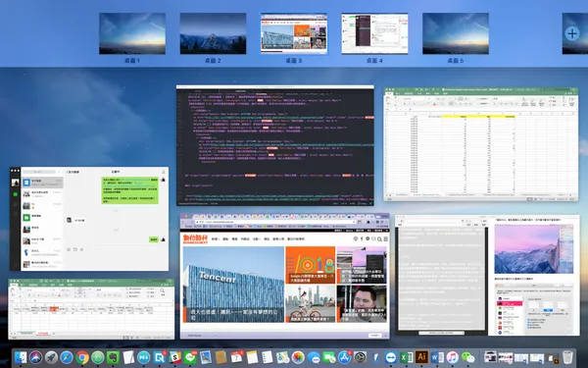The height and width of the screenshot is (368, 588).
Task: Select the Chrome window showing Tencent article
Action: point(284,276)
